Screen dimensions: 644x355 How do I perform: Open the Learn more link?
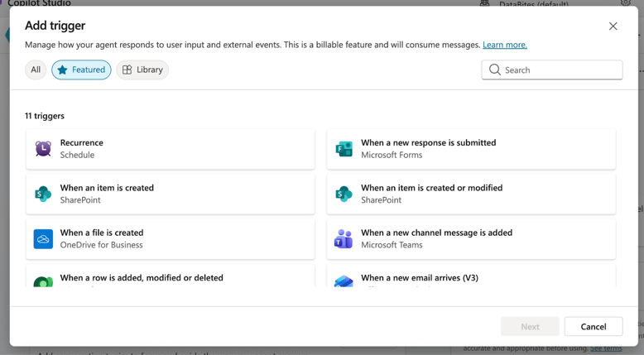tap(505, 45)
